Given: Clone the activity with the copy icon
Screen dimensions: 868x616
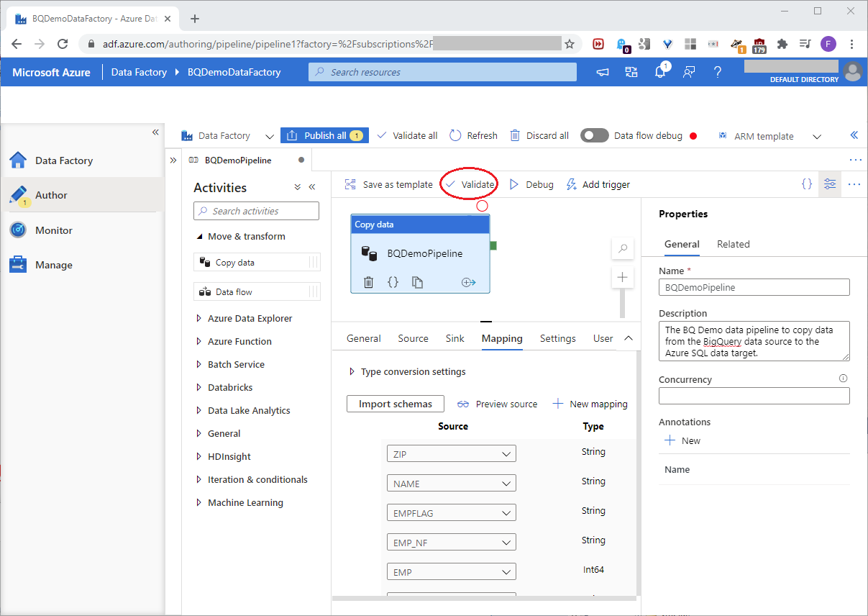Looking at the screenshot, I should [417, 282].
